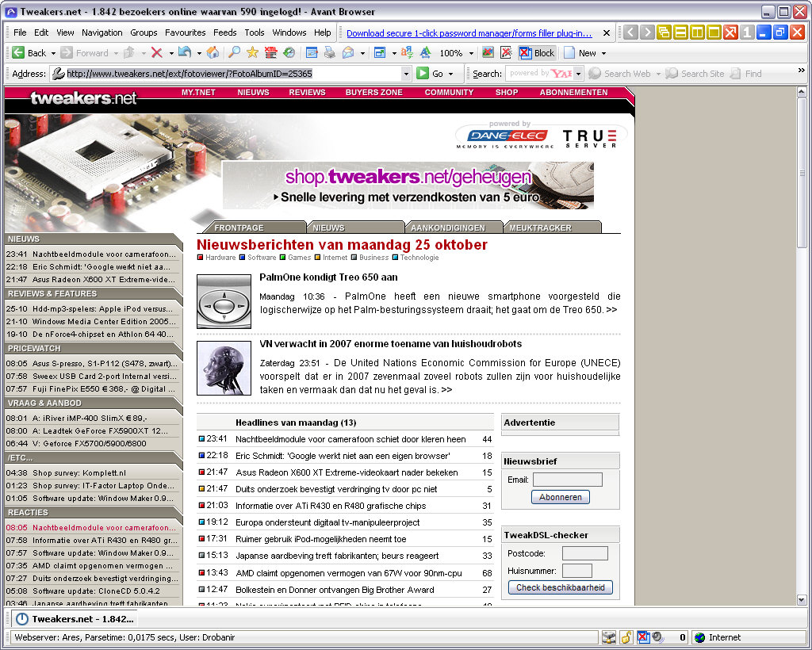Open the File menu
The image size is (812, 650).
pos(20,32)
